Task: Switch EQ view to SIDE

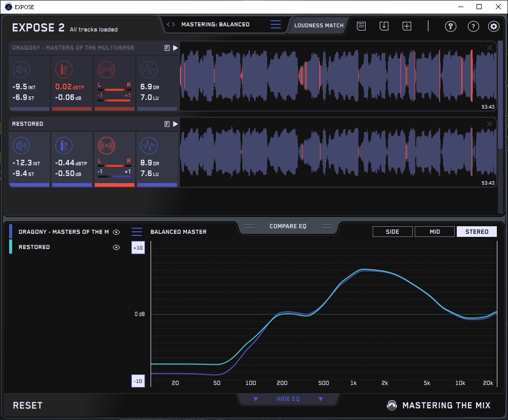Action: (392, 232)
